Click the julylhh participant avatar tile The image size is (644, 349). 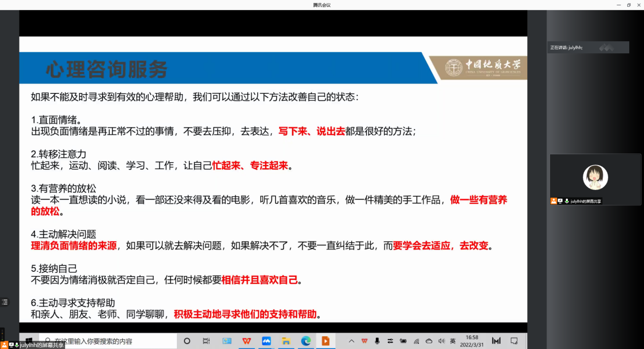tap(595, 178)
